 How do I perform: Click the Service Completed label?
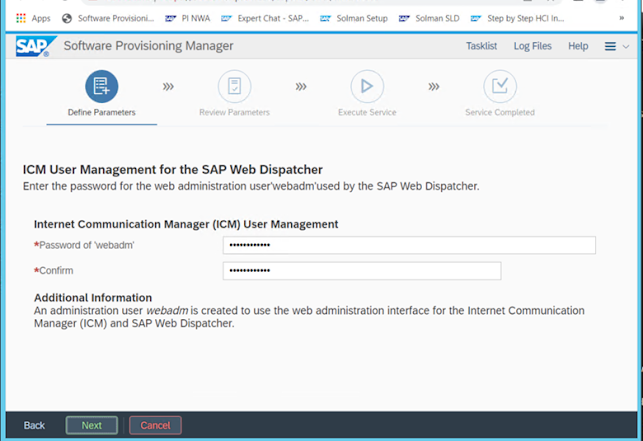[x=500, y=112]
